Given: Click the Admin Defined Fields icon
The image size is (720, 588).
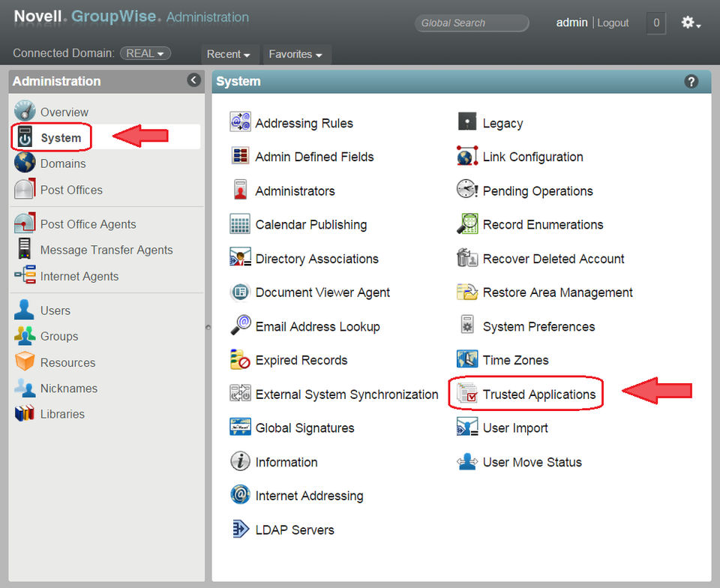Looking at the screenshot, I should (240, 156).
